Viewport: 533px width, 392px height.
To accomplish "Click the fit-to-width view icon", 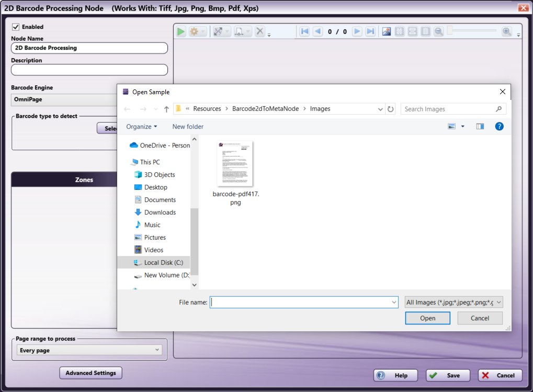I will click(x=412, y=31).
